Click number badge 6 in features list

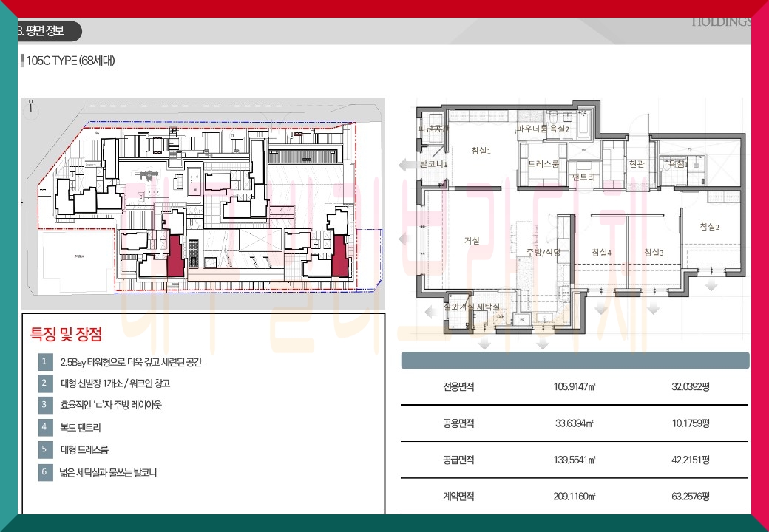[x=45, y=471]
